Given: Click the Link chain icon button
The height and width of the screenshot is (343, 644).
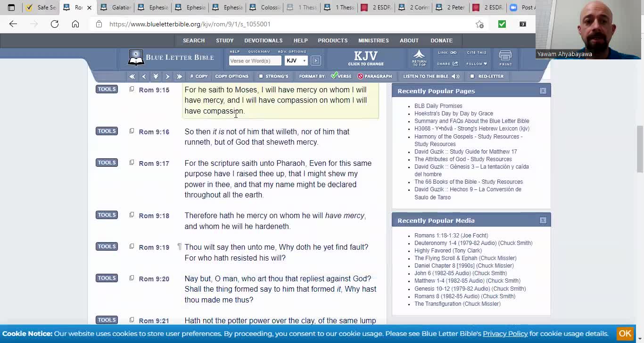Looking at the screenshot, I should coord(447,53).
